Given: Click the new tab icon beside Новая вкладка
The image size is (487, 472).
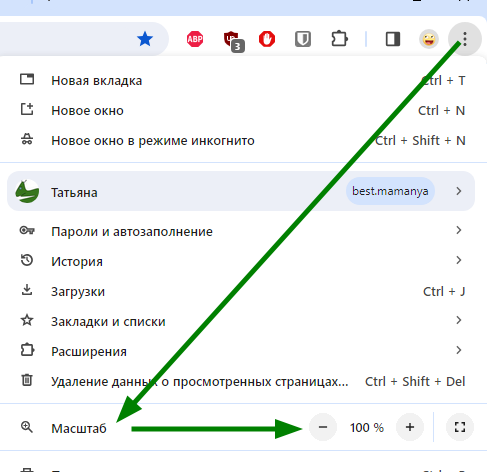Looking at the screenshot, I should click(x=27, y=79).
